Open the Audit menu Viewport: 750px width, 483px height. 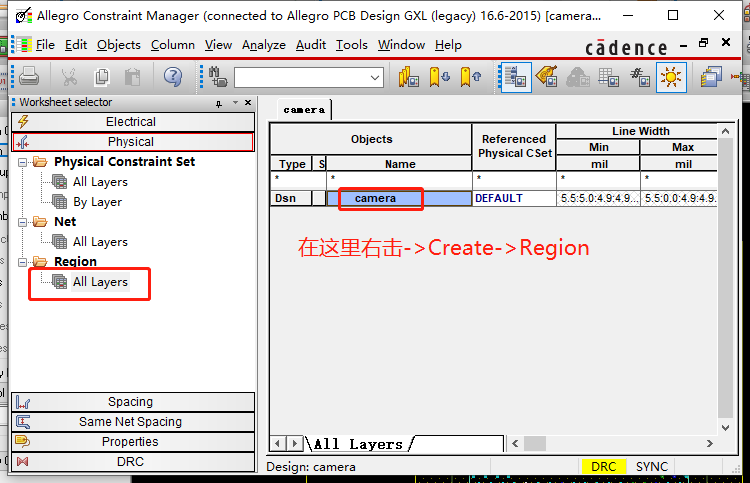point(310,45)
